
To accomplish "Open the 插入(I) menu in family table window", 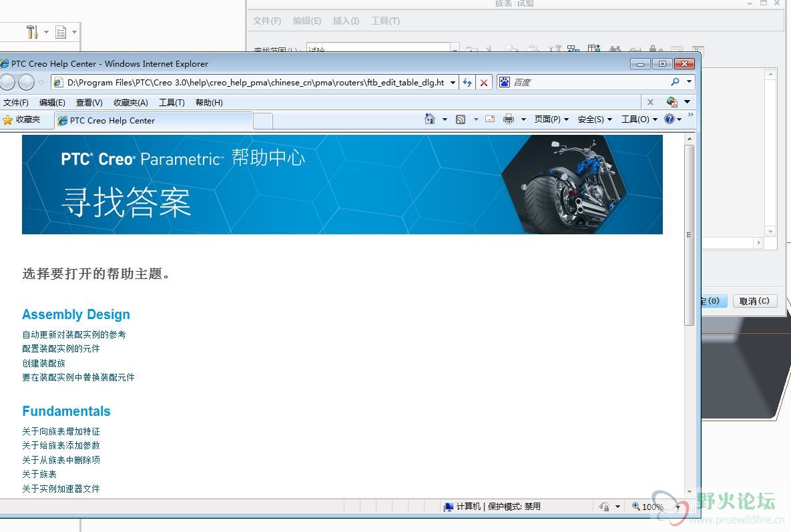I will tap(346, 21).
